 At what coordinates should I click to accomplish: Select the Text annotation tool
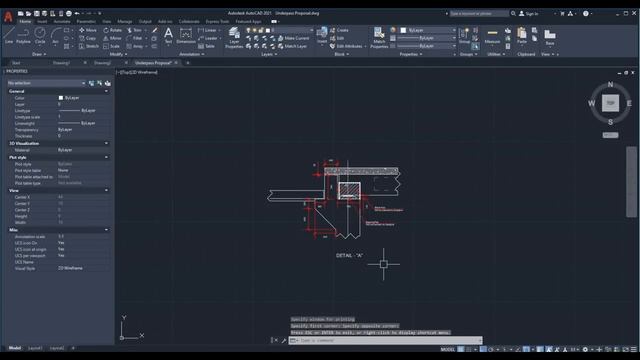[x=168, y=35]
